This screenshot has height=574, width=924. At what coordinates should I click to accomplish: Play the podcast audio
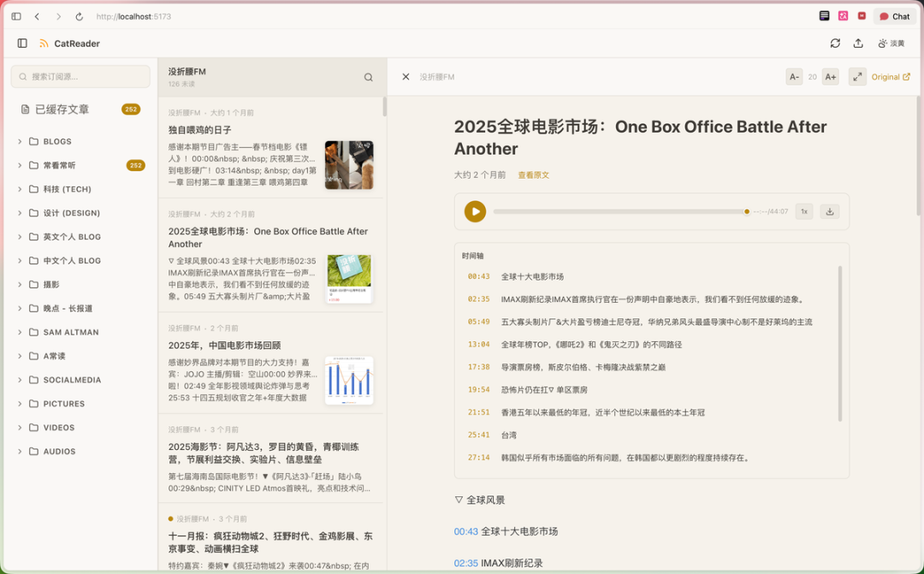pos(475,211)
